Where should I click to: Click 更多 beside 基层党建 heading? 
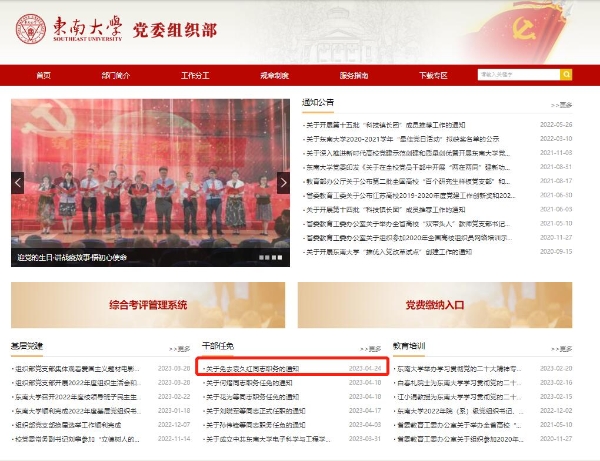coord(179,349)
